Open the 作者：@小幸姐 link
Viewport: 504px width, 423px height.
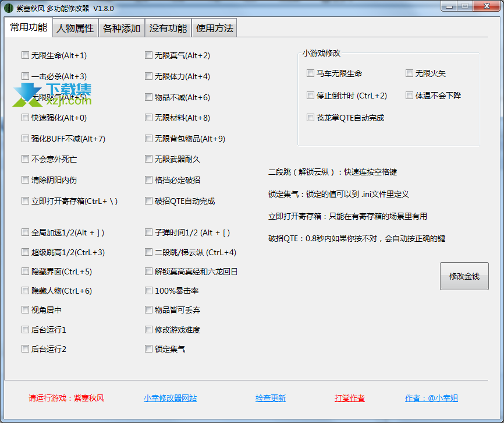(x=431, y=398)
